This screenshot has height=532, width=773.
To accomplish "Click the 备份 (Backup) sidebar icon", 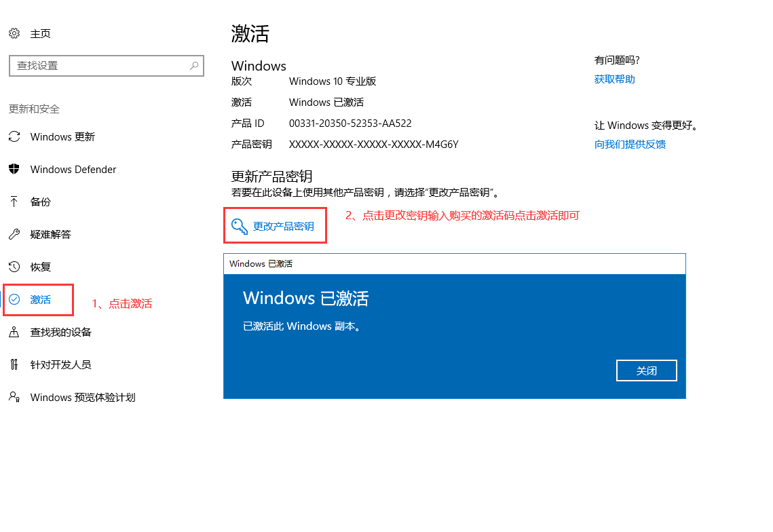I will 14,202.
